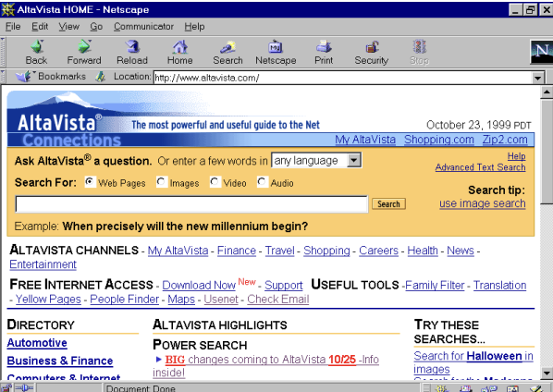This screenshot has width=553, height=392.
Task: Follow the use image search tip link
Action: point(483,203)
